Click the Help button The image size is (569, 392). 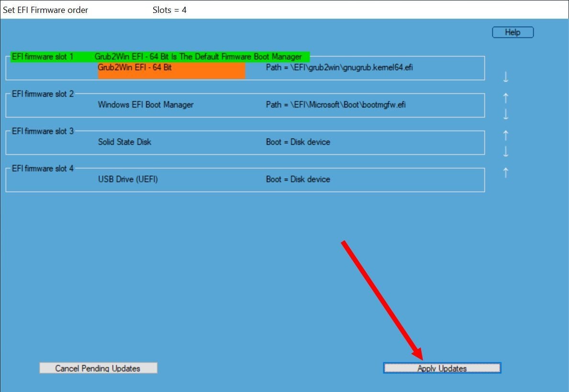pyautogui.click(x=513, y=33)
